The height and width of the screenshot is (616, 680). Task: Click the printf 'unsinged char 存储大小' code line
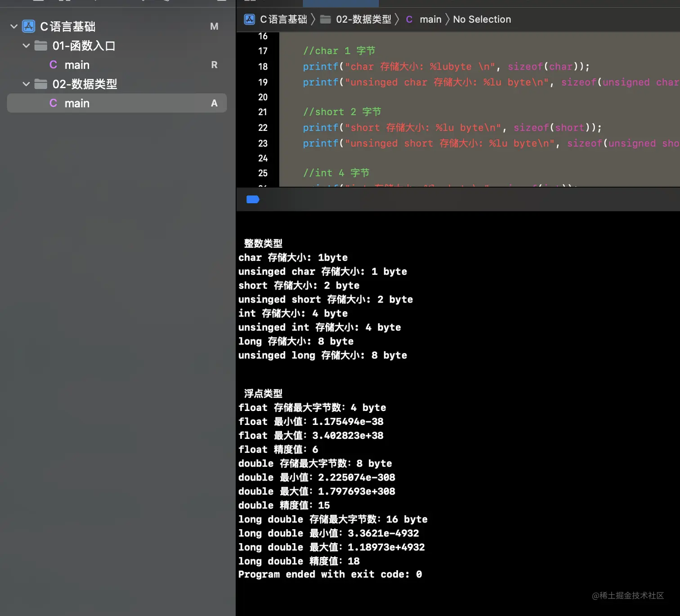[491, 82]
